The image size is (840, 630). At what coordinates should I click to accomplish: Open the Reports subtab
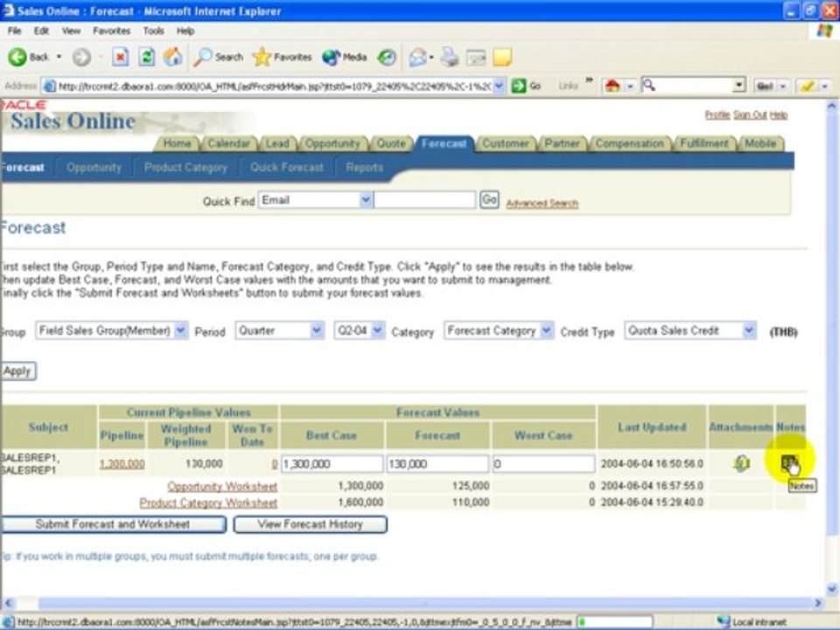(364, 168)
